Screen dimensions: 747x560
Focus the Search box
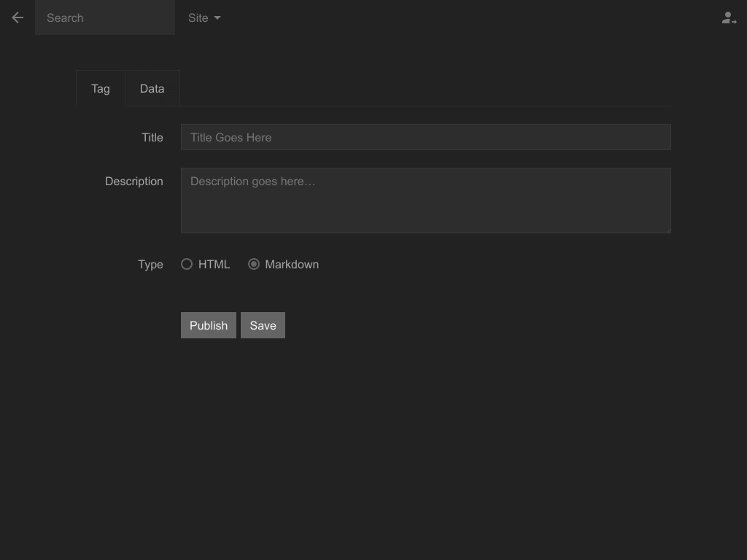(x=104, y=17)
